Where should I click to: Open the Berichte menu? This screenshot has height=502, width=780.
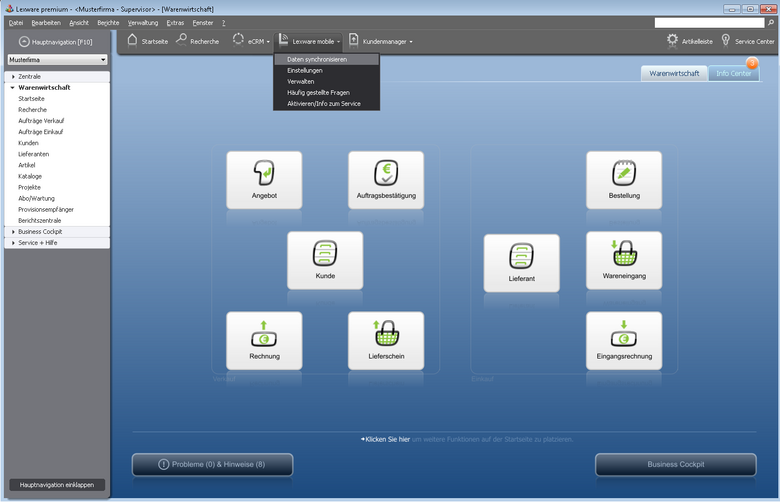coord(108,23)
